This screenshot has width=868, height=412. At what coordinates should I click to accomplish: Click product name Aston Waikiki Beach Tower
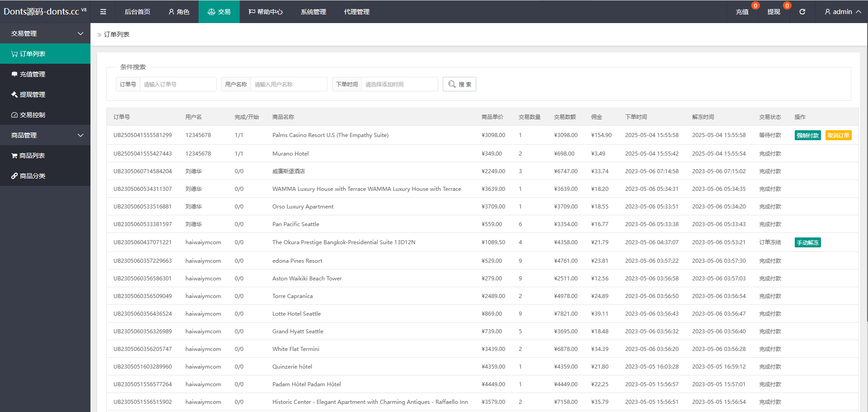(307, 279)
